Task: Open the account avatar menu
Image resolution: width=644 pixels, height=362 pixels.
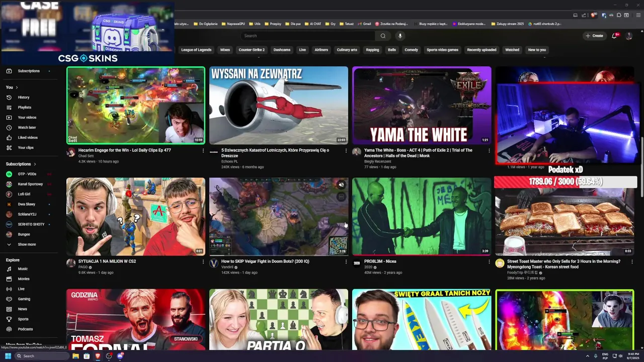Action: point(629,36)
